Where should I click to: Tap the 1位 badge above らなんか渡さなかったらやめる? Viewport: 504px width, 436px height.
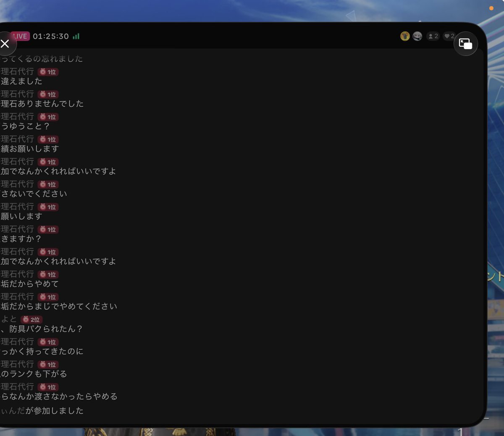(x=48, y=387)
